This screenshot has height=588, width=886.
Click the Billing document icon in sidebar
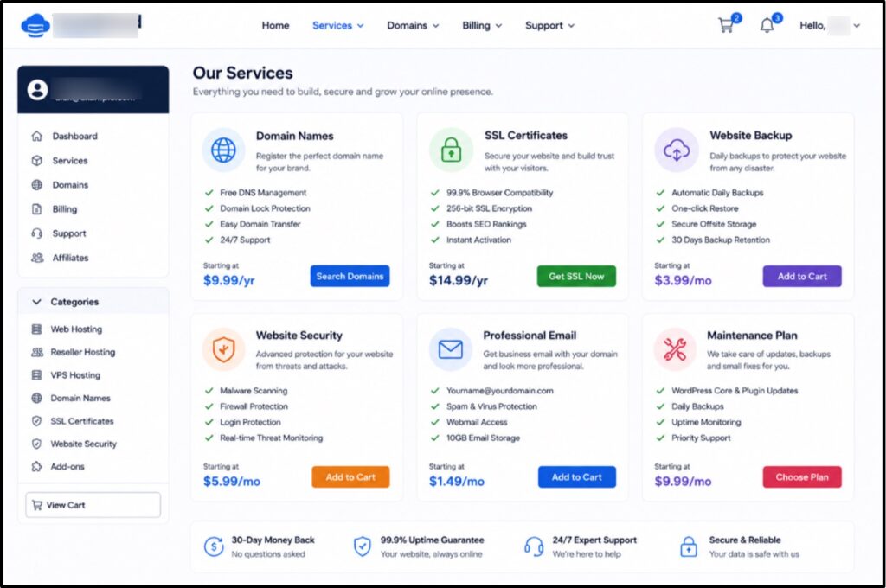tap(36, 209)
